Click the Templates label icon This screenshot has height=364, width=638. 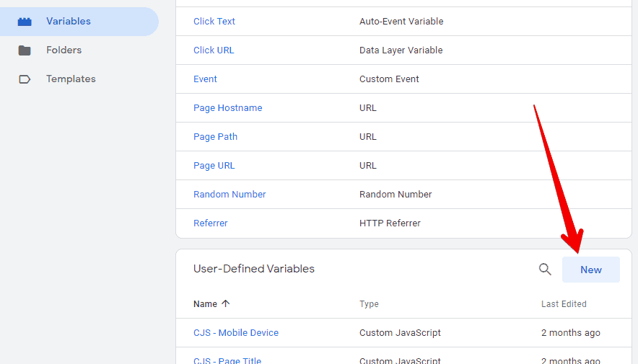click(25, 79)
